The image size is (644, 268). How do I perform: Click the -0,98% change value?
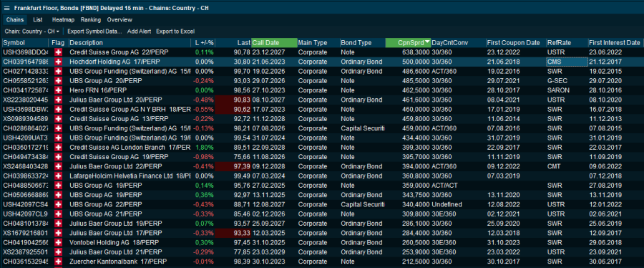pyautogui.click(x=203, y=157)
